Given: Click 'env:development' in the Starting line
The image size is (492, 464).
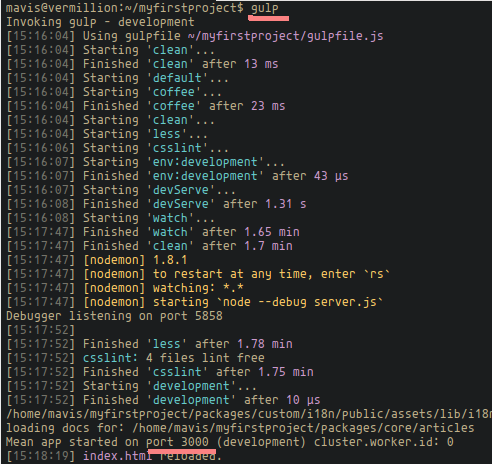Looking at the screenshot, I should (x=205, y=162).
